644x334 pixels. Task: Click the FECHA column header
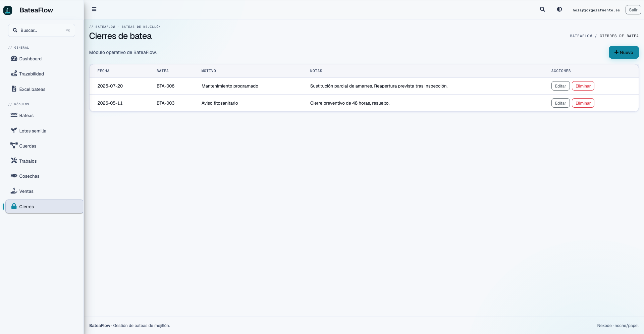click(x=103, y=71)
